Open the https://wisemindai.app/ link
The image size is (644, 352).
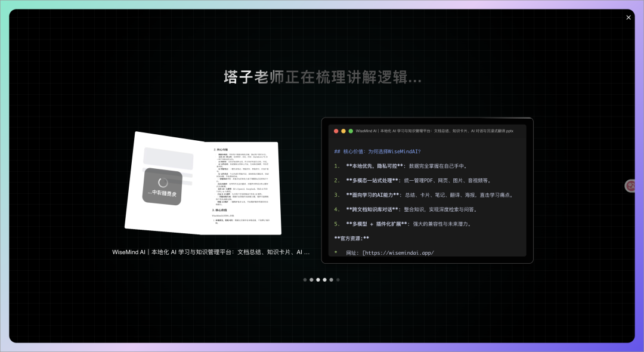[x=398, y=252]
